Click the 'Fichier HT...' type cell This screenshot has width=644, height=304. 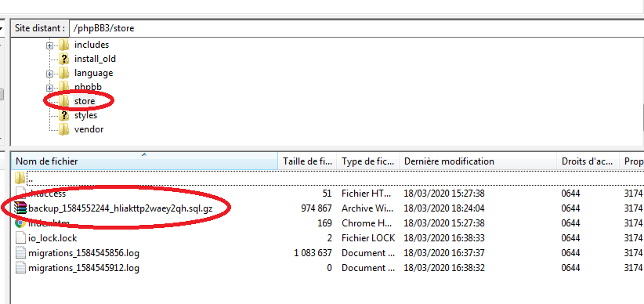(367, 194)
